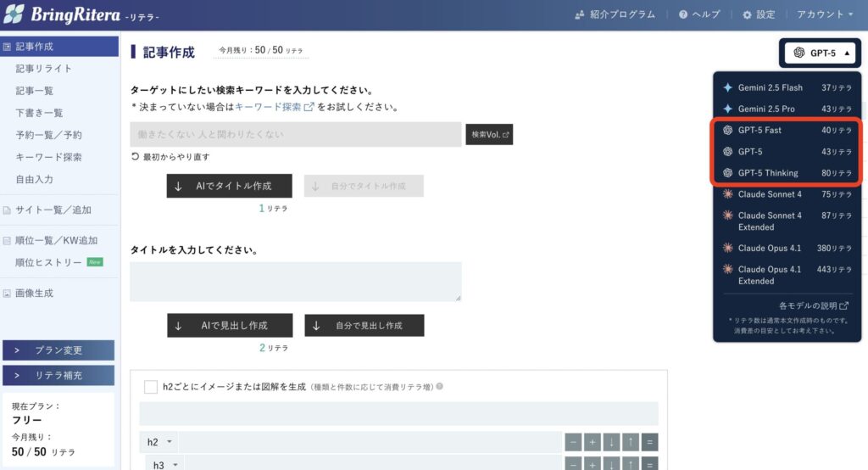Select Claude Opus 4.1 Extended option
Screen dimensions: 868x470
(x=787, y=275)
